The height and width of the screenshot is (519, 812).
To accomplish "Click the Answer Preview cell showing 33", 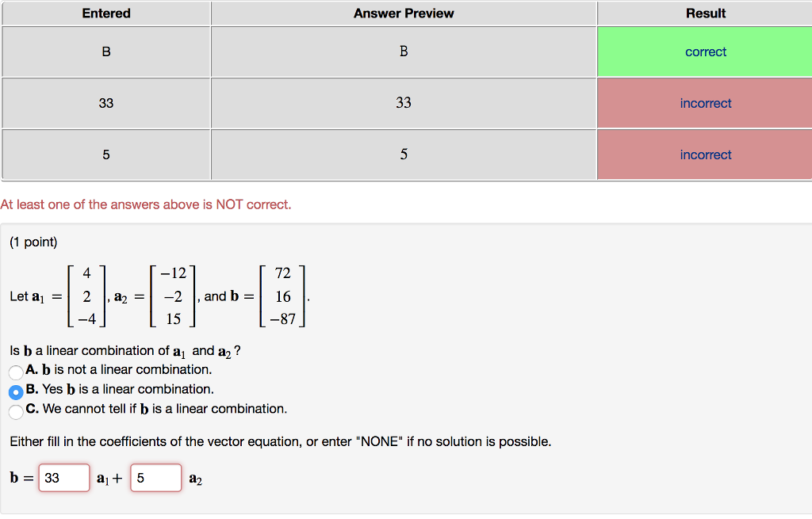I will click(x=404, y=102).
